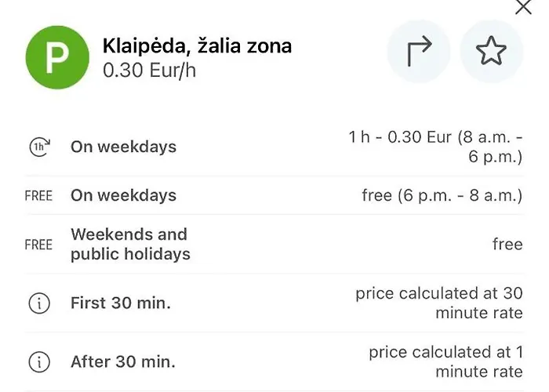Select the First 30 min. label
This screenshot has height=392, width=549.
tap(120, 303)
